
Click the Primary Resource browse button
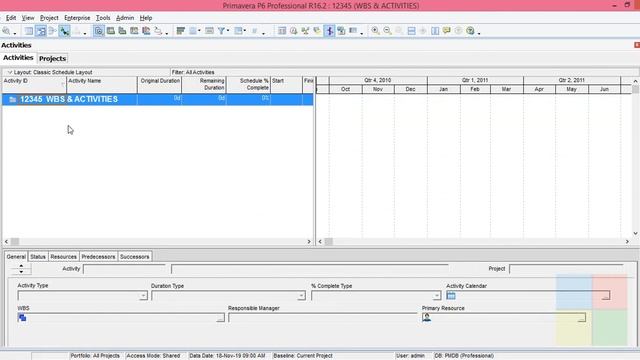pyautogui.click(x=582, y=318)
